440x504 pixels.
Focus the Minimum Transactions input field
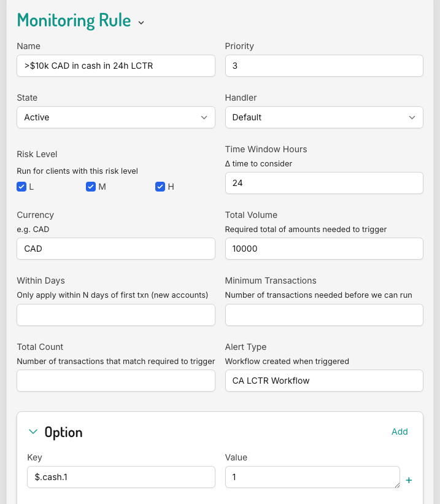[x=324, y=314]
